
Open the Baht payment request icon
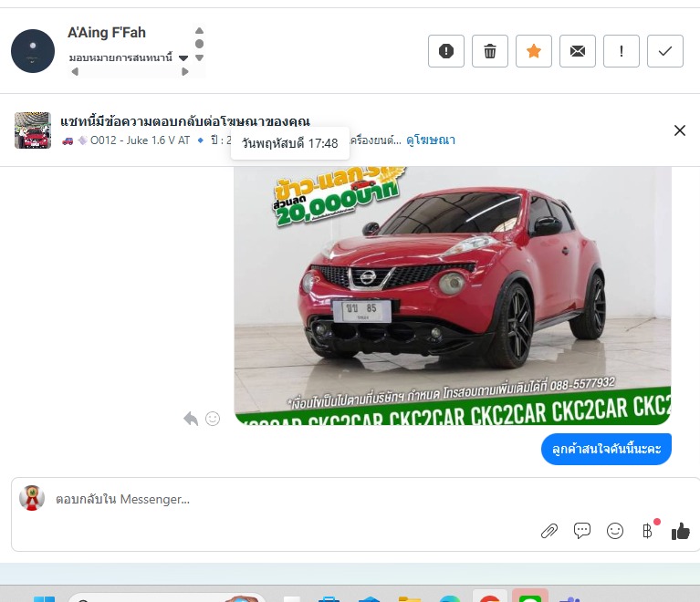[647, 531]
